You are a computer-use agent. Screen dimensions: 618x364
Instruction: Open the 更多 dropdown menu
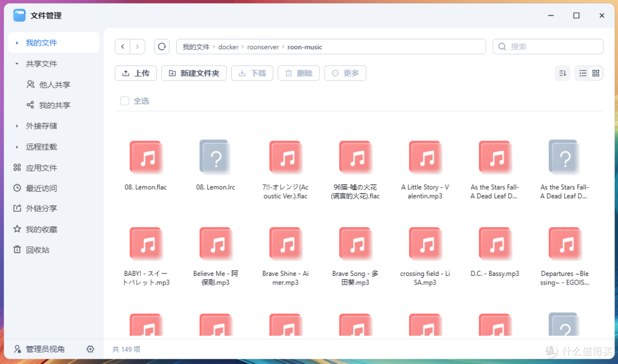click(345, 73)
